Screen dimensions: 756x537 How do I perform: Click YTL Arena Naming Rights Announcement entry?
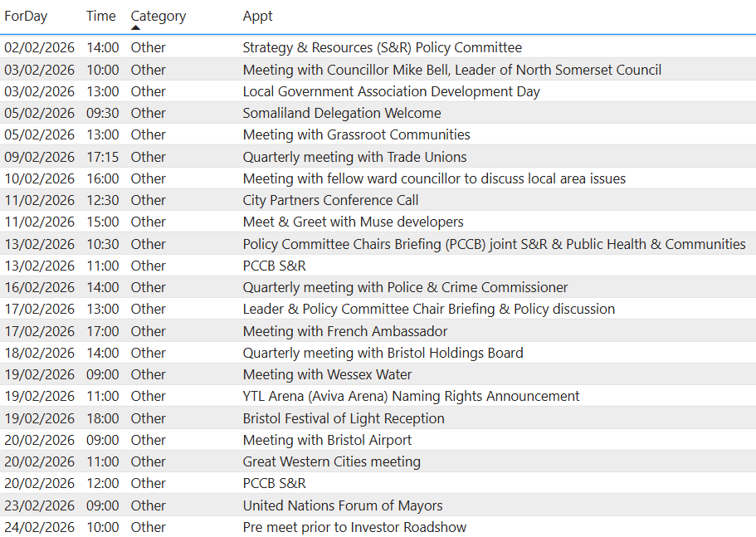411,396
